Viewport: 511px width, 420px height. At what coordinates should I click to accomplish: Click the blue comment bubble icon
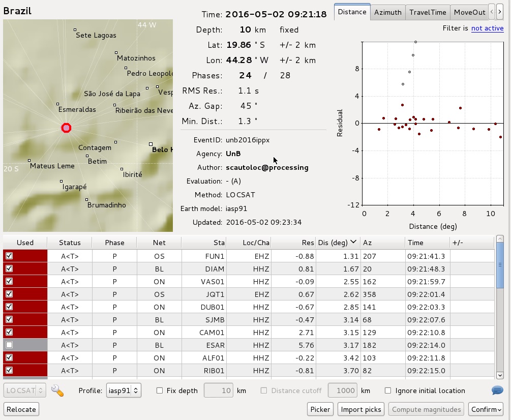coord(497,391)
